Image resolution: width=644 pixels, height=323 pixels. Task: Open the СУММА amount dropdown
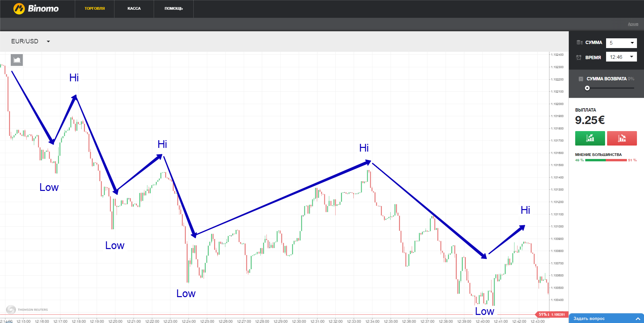point(621,43)
